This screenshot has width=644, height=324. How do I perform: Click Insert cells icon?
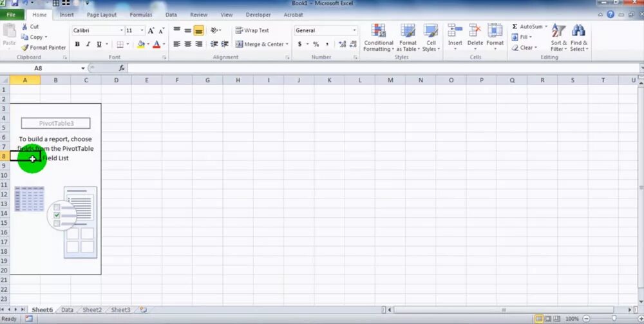[x=455, y=30]
